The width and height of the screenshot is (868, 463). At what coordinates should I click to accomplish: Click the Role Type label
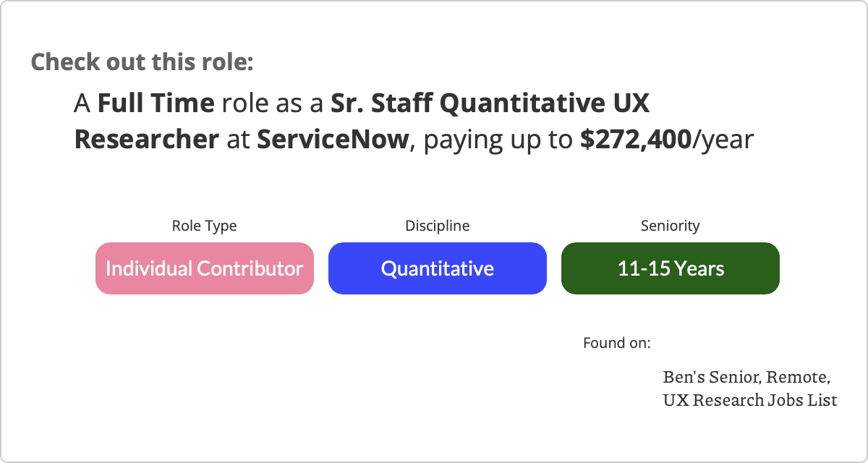(204, 226)
